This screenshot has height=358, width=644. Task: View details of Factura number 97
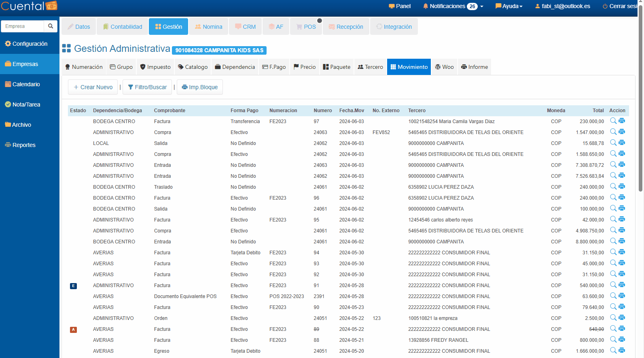coord(613,121)
